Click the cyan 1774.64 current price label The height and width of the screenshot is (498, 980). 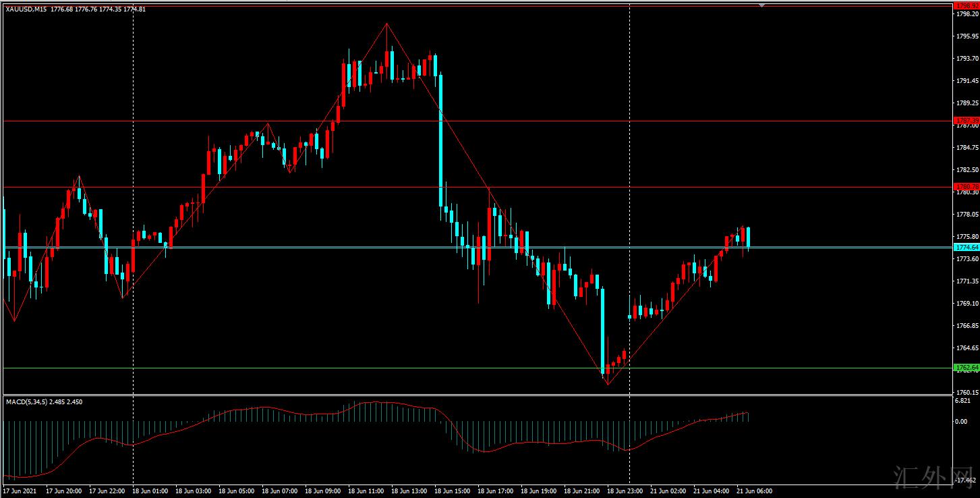click(x=965, y=248)
